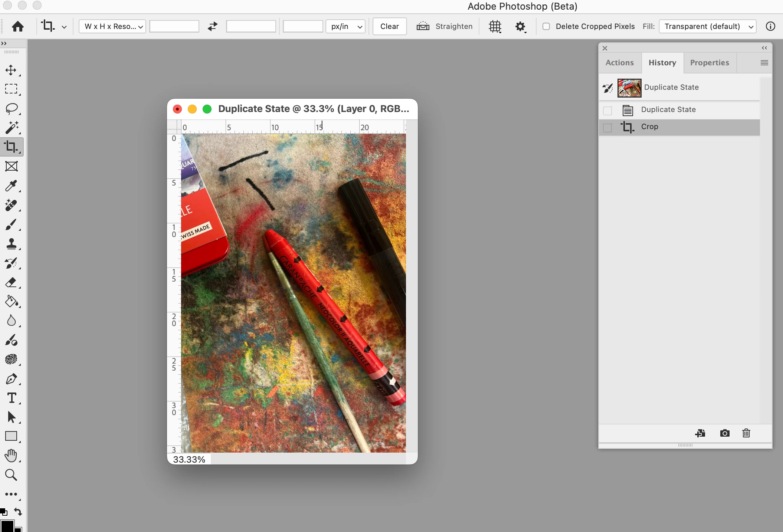Open the W x H x Resolution preset dropdown

click(112, 26)
